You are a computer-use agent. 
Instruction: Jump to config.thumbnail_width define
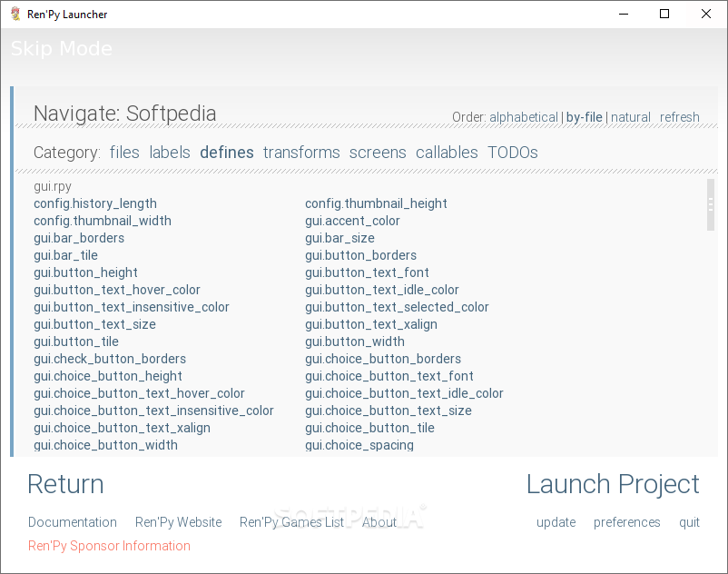(x=103, y=221)
